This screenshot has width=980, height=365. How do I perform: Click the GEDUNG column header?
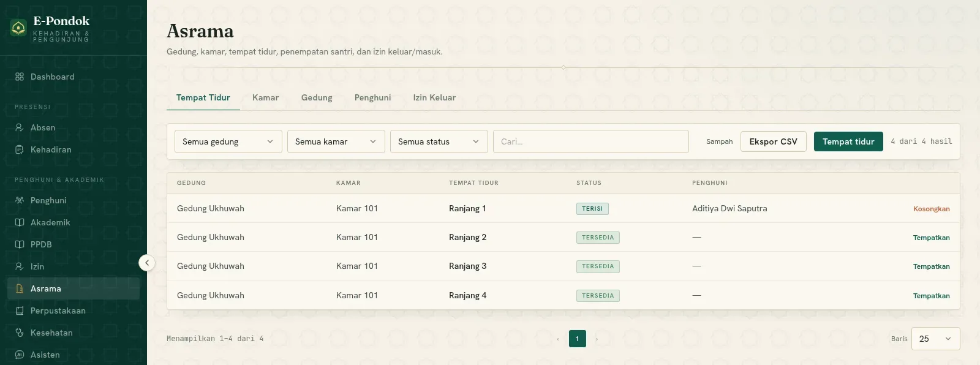(x=192, y=183)
